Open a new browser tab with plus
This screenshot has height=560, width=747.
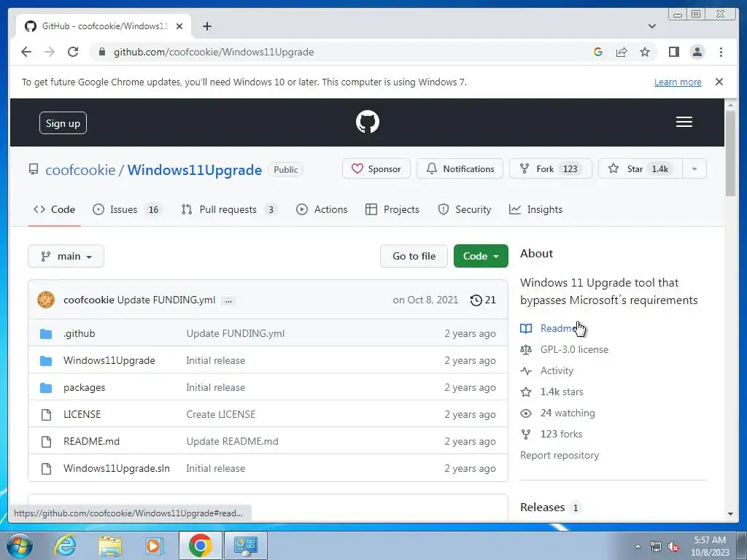[206, 26]
